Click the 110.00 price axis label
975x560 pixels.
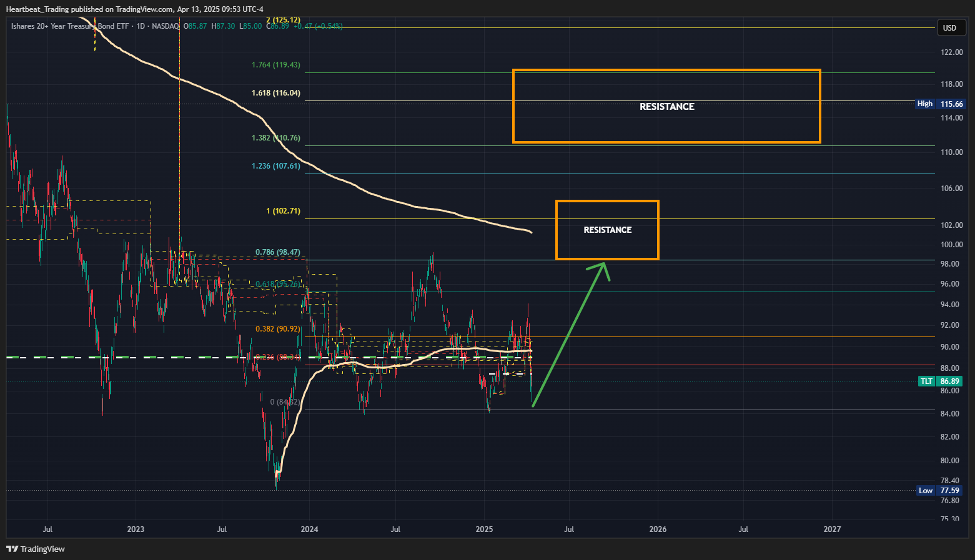click(952, 152)
